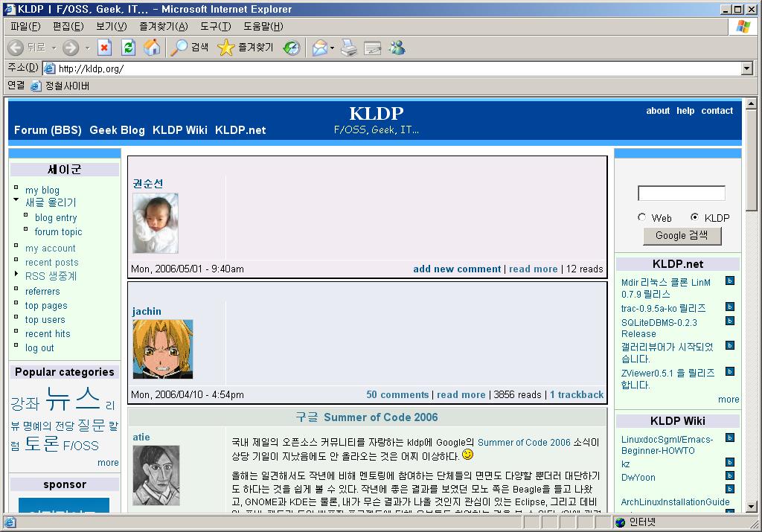Open the Messenger people icon
Screen dimensions: 762x532
[x=397, y=48]
